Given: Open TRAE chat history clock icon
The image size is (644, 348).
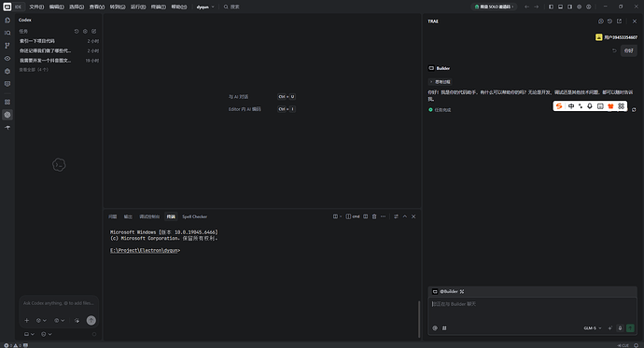Looking at the screenshot, I should pyautogui.click(x=609, y=21).
